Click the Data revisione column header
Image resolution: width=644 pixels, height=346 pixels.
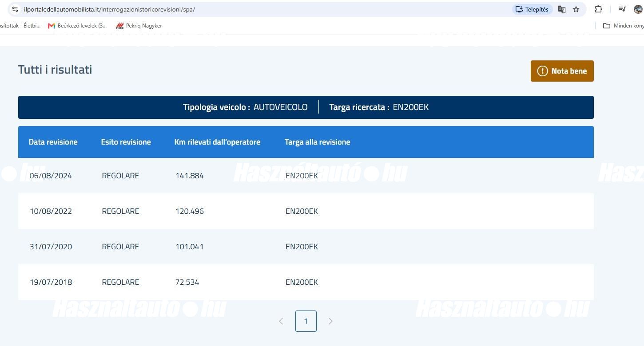coord(53,142)
